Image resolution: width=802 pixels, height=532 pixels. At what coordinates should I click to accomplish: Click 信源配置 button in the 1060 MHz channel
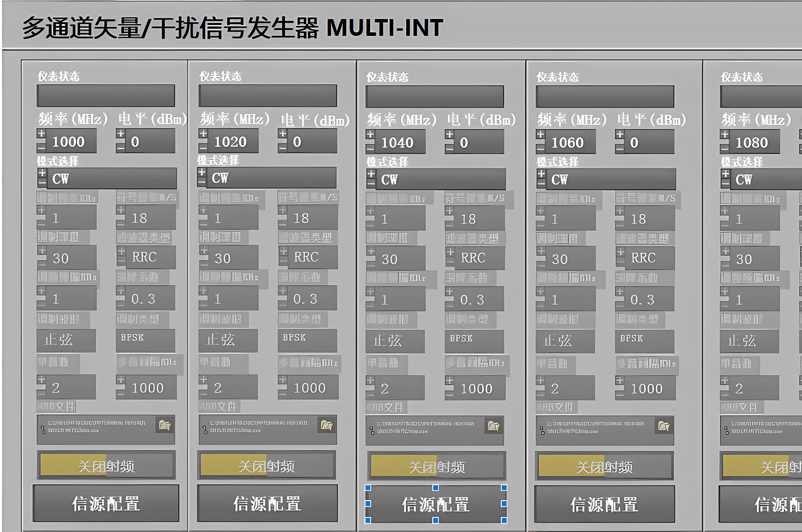pos(604,504)
